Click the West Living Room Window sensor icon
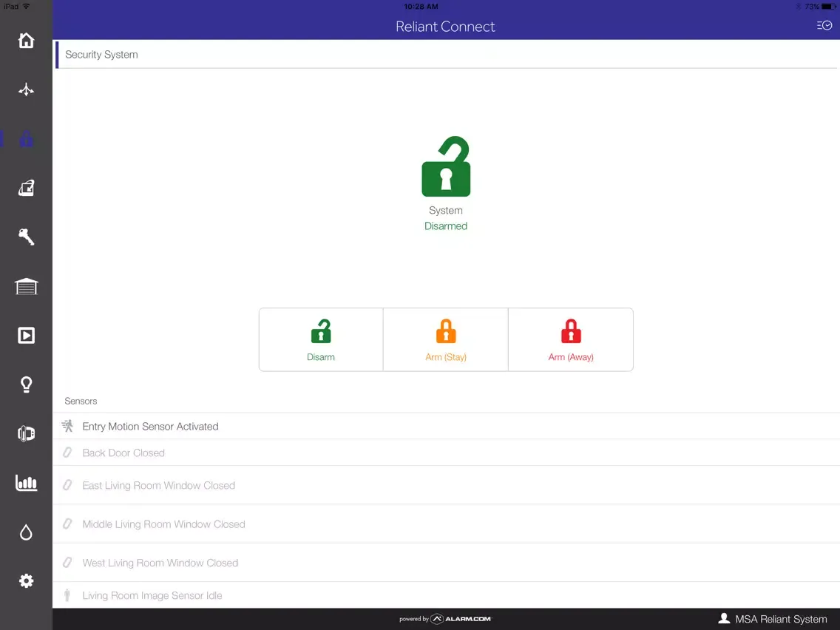Screen dimensions: 840x630 (67, 563)
